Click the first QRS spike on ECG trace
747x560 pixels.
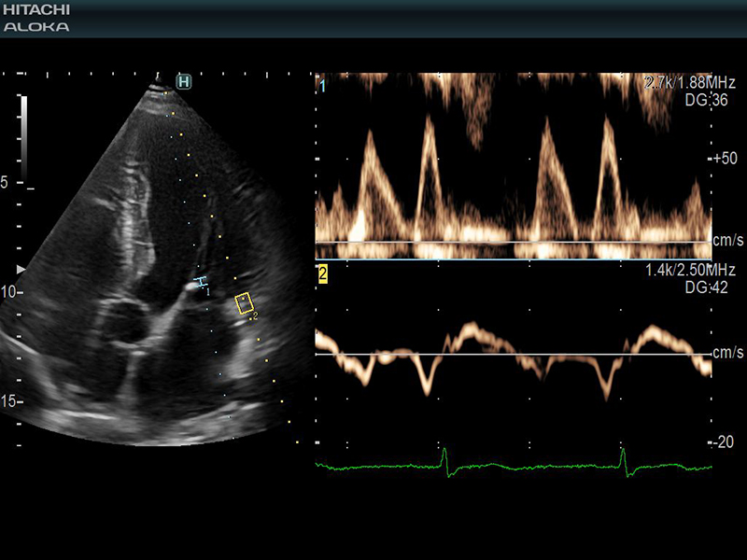pyautogui.click(x=445, y=457)
